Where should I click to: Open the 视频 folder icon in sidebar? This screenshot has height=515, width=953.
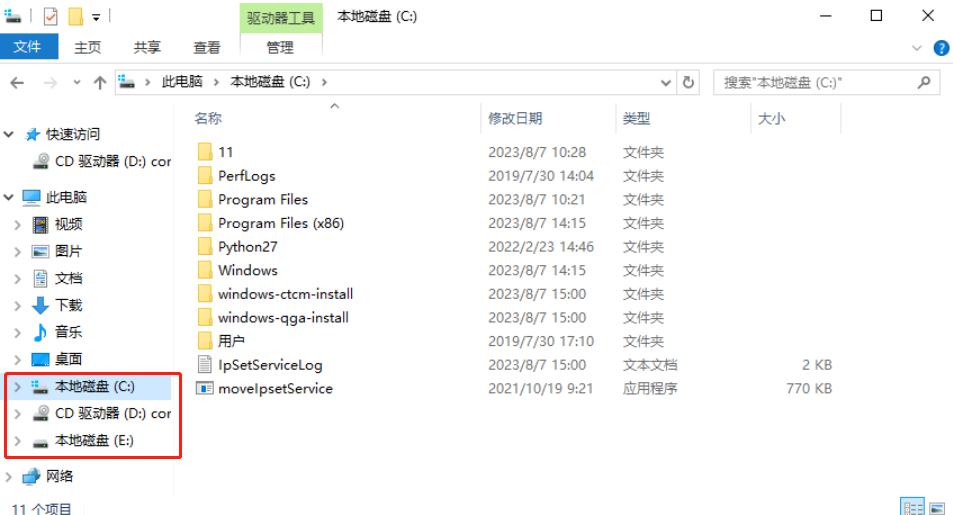[40, 225]
